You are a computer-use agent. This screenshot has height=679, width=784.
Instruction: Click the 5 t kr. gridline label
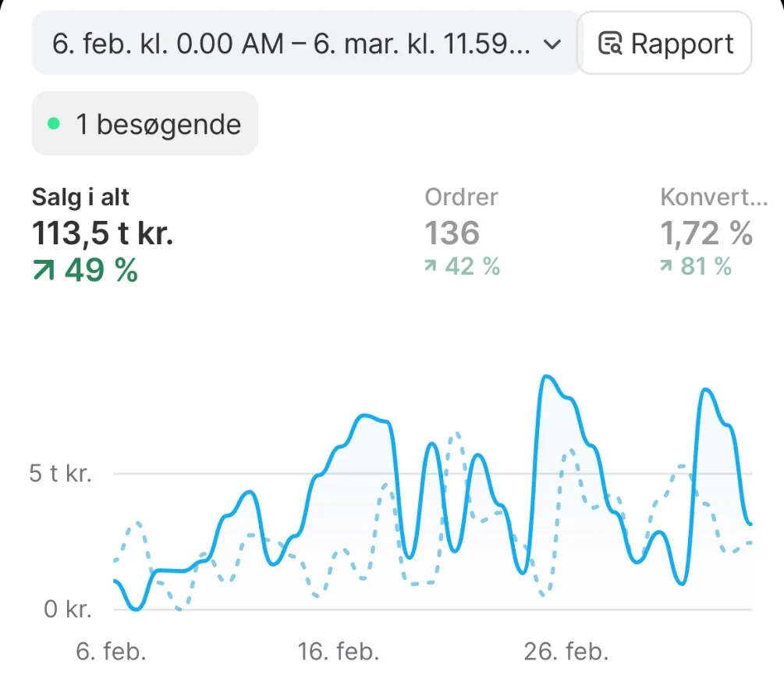[61, 473]
